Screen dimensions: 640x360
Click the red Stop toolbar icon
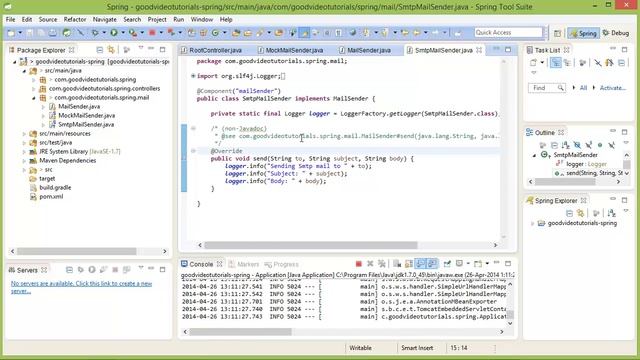152,33
